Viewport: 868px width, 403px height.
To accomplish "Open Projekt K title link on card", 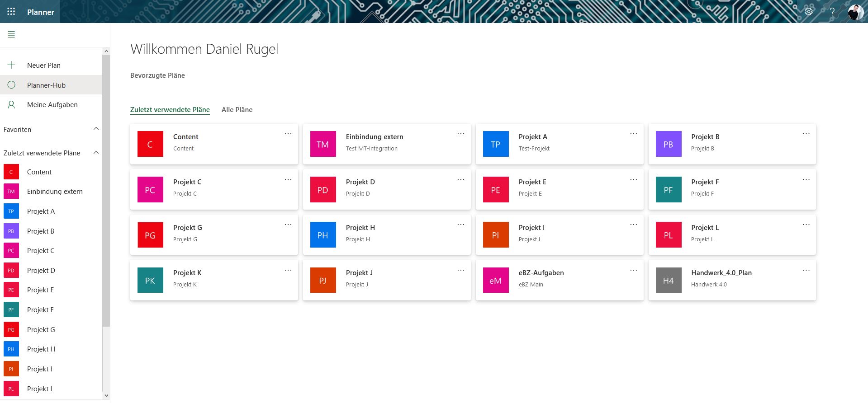I will click(187, 272).
